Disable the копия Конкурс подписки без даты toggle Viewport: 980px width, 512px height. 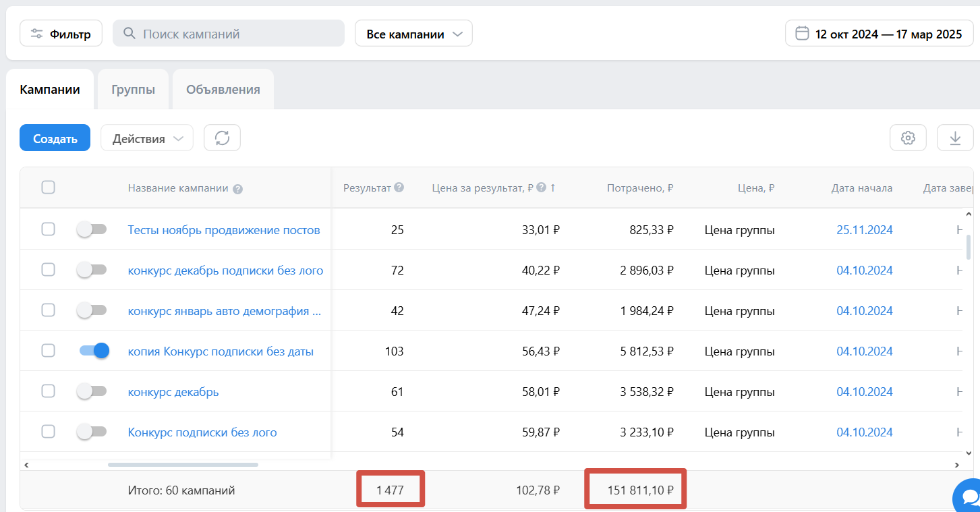coord(93,351)
